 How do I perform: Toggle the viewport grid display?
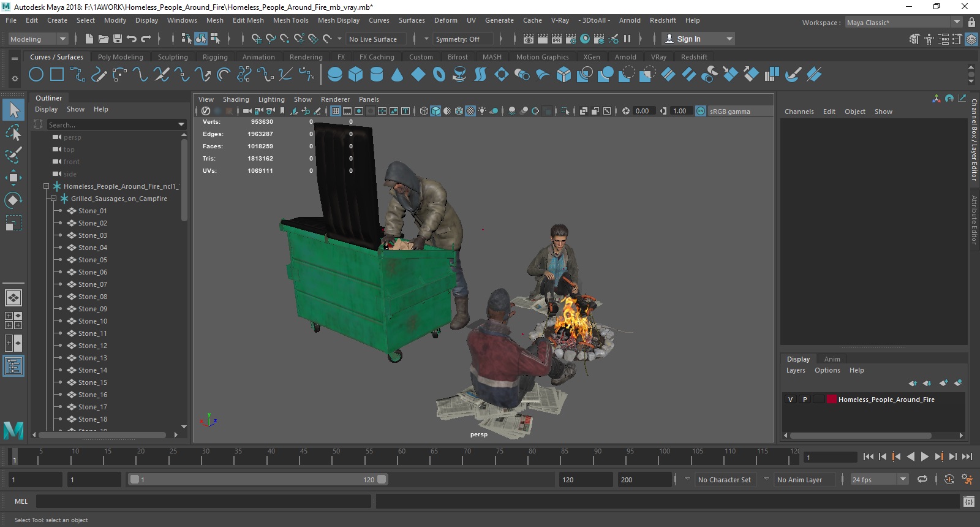336,111
